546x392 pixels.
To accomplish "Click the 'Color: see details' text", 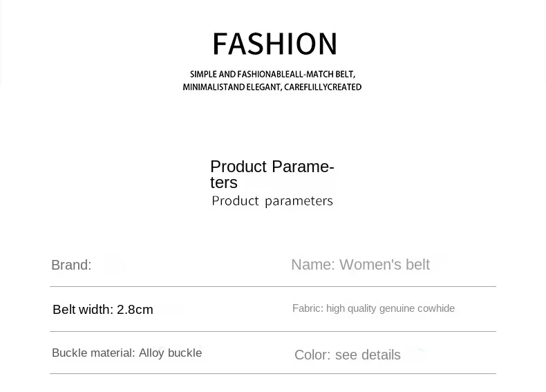I will (348, 355).
